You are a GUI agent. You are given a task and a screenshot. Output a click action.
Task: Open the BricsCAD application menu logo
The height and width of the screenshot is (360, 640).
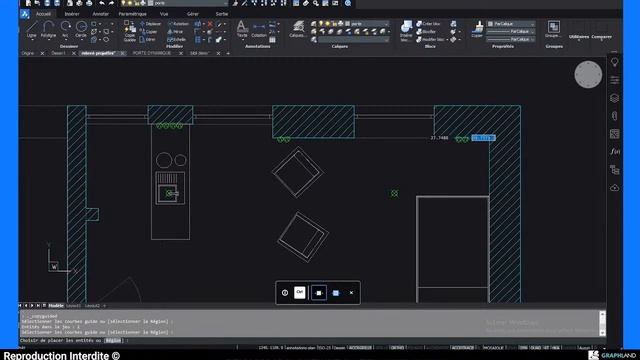point(25,14)
